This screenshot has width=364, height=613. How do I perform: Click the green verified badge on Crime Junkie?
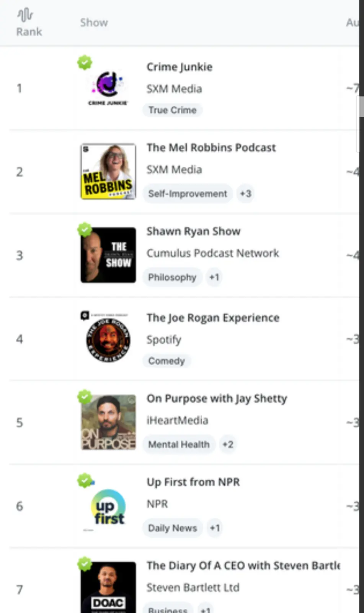click(x=85, y=62)
